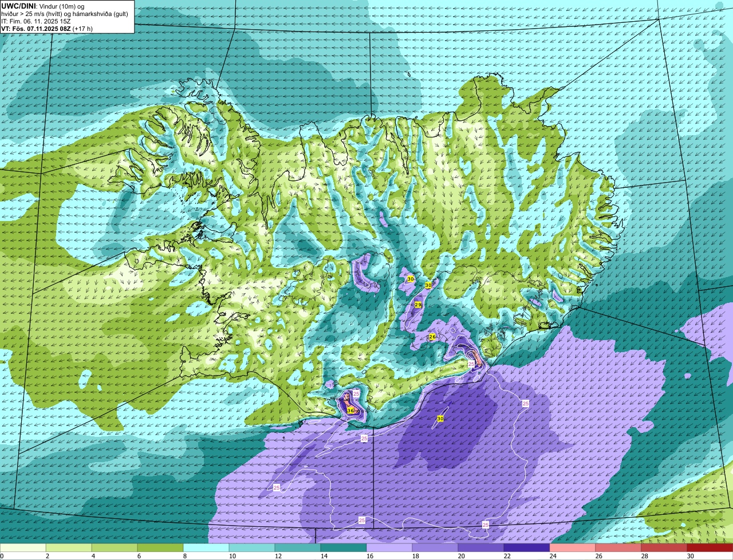Pick the 8–10 m/s light cyan legend swatch
733x560 pixels.
click(206, 548)
